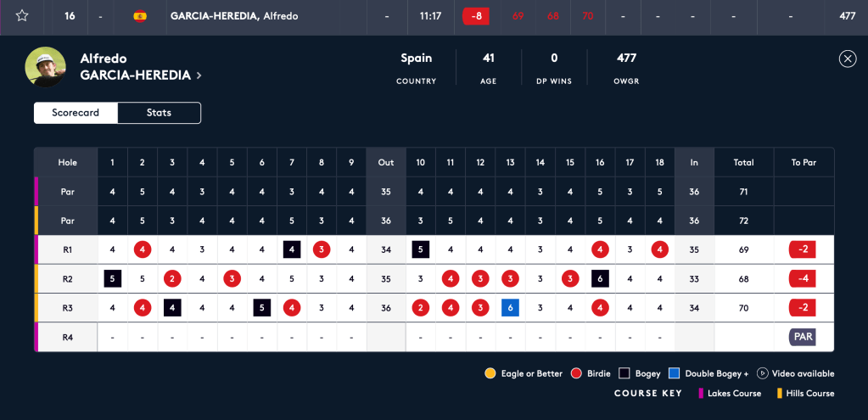Close the player scorecard panel
The width and height of the screenshot is (868, 420).
pos(847,59)
